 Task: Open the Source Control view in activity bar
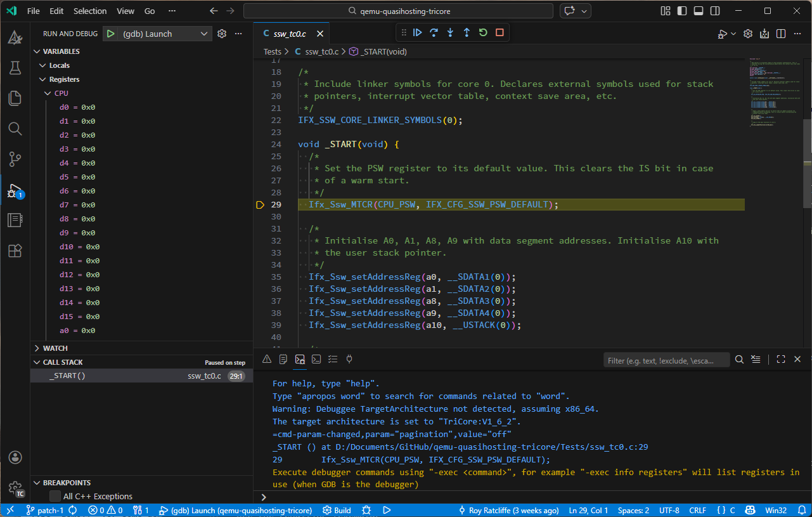click(15, 159)
